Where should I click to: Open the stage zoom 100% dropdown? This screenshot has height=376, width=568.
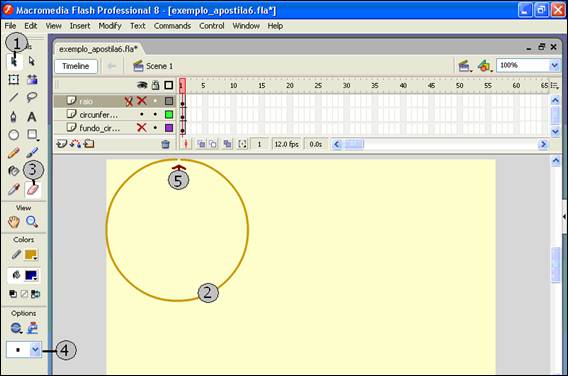click(x=554, y=66)
